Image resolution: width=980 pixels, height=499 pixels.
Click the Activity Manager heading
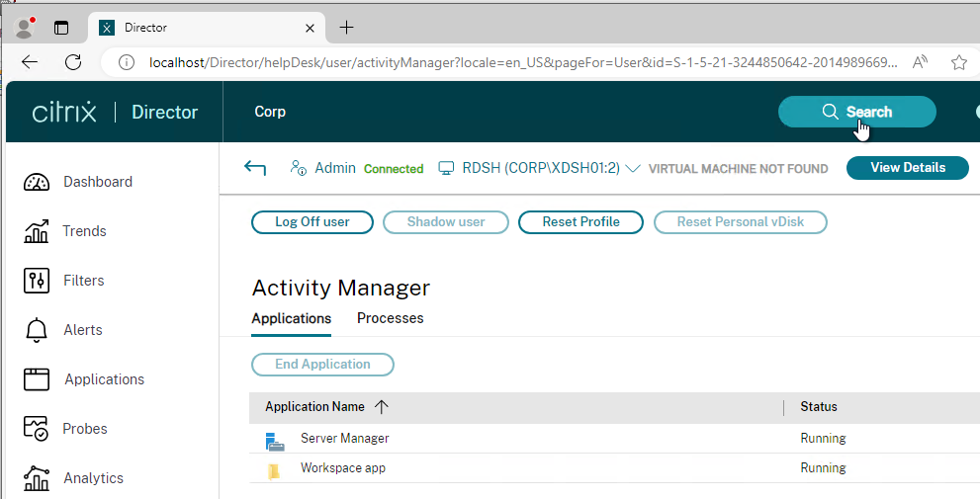[341, 288]
